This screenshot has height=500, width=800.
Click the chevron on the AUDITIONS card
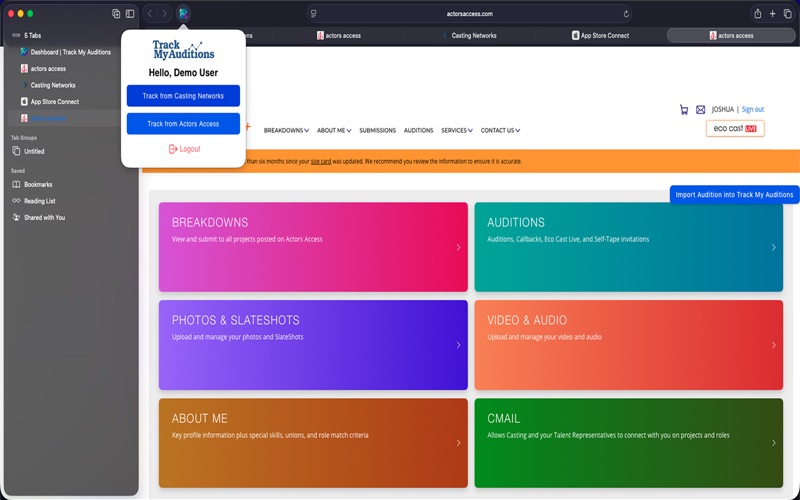coord(773,247)
